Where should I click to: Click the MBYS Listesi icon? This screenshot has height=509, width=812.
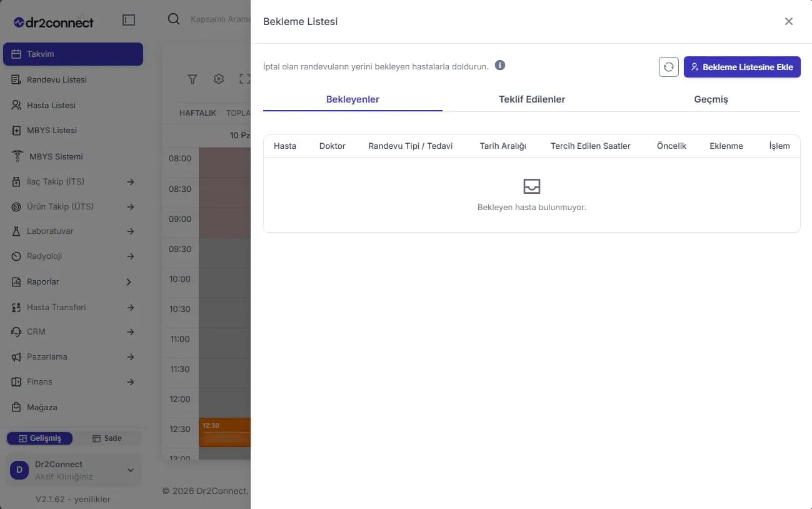click(16, 130)
